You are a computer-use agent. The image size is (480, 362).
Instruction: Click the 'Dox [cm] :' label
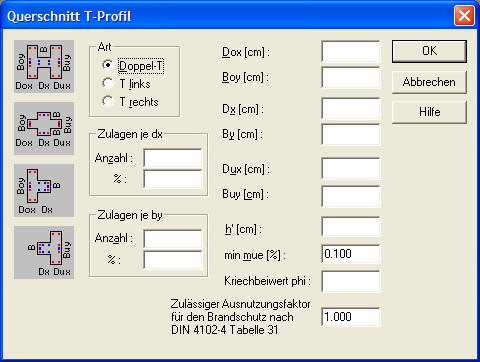(x=246, y=52)
